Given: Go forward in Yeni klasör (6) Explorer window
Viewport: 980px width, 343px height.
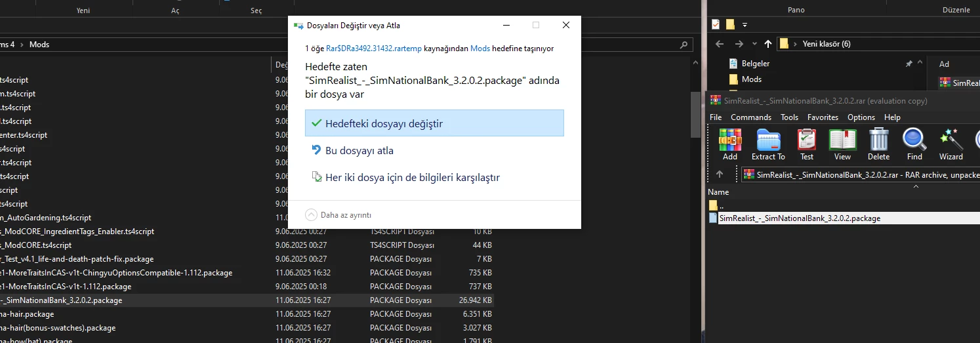Looking at the screenshot, I should pyautogui.click(x=739, y=44).
